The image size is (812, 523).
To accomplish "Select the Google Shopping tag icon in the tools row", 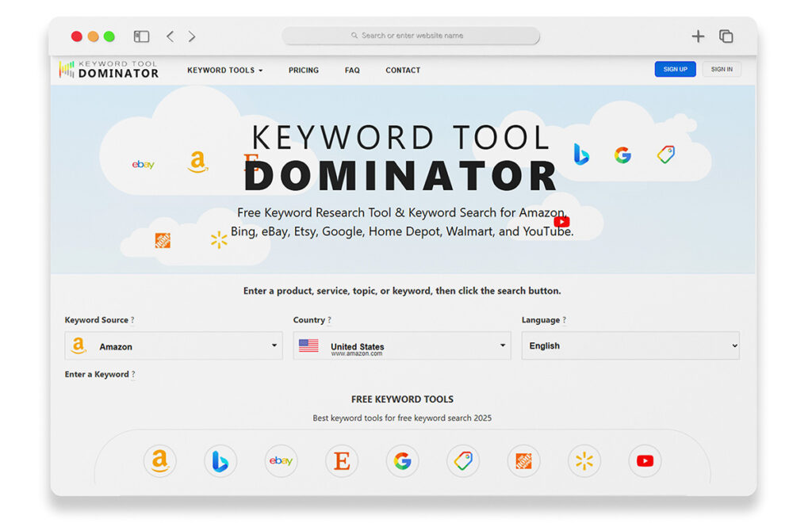I will (463, 460).
